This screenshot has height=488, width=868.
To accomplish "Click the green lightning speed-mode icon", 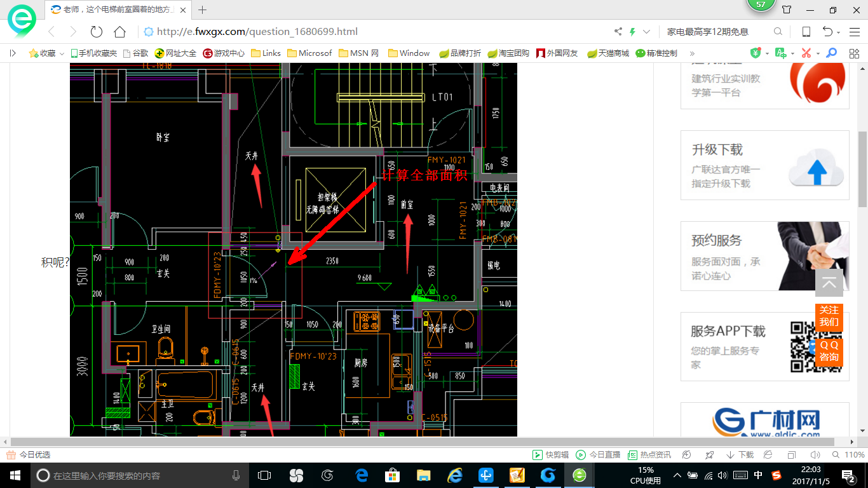I will click(632, 32).
